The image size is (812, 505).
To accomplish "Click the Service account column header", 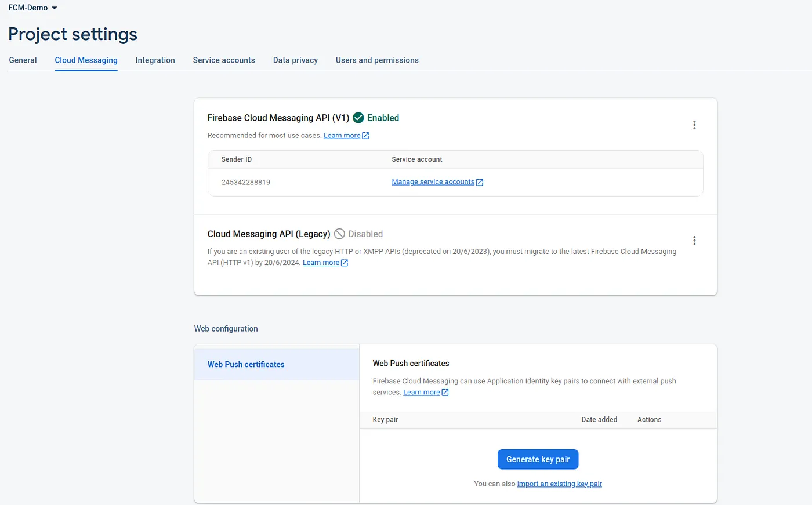I will tap(417, 159).
